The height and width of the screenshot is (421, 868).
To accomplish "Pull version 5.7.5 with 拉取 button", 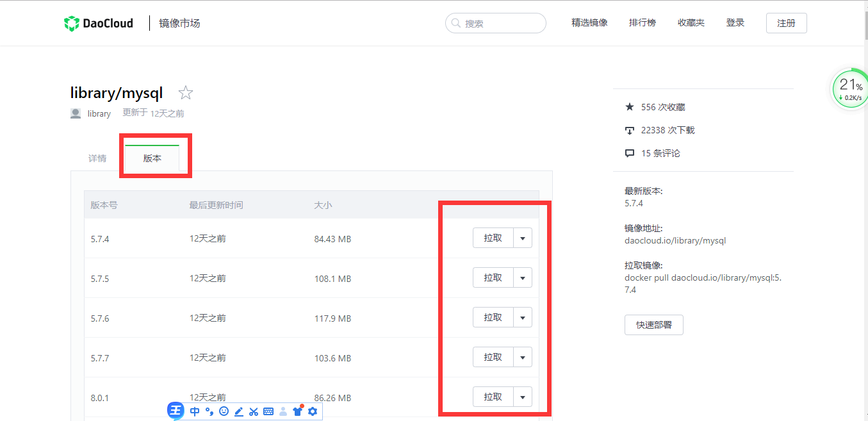I will [x=493, y=277].
